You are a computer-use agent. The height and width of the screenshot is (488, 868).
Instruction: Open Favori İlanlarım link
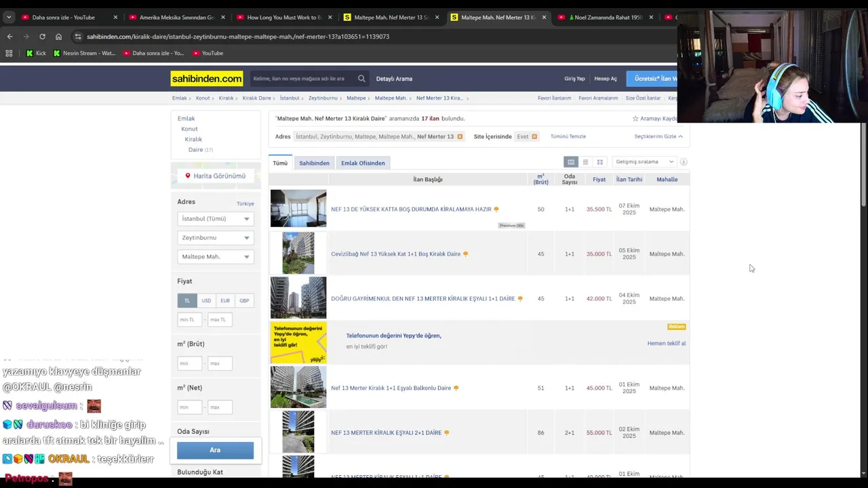tap(555, 98)
